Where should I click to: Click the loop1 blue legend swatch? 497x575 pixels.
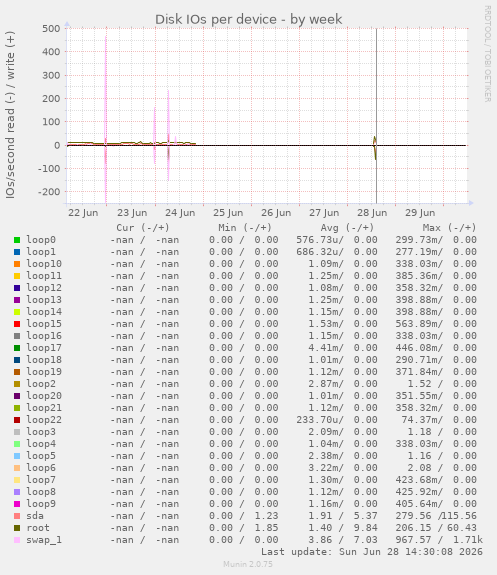click(17, 252)
